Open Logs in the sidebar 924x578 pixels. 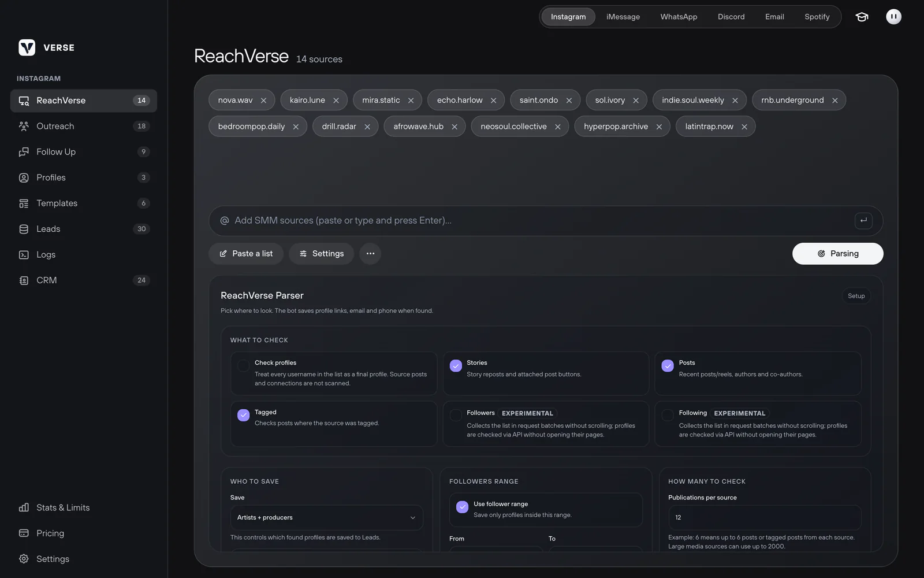pos(84,255)
